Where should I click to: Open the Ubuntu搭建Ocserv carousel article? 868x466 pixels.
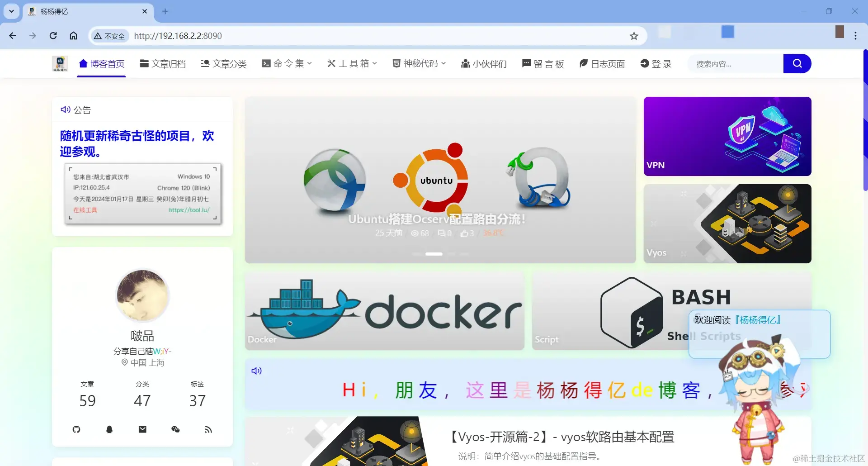(x=440, y=180)
